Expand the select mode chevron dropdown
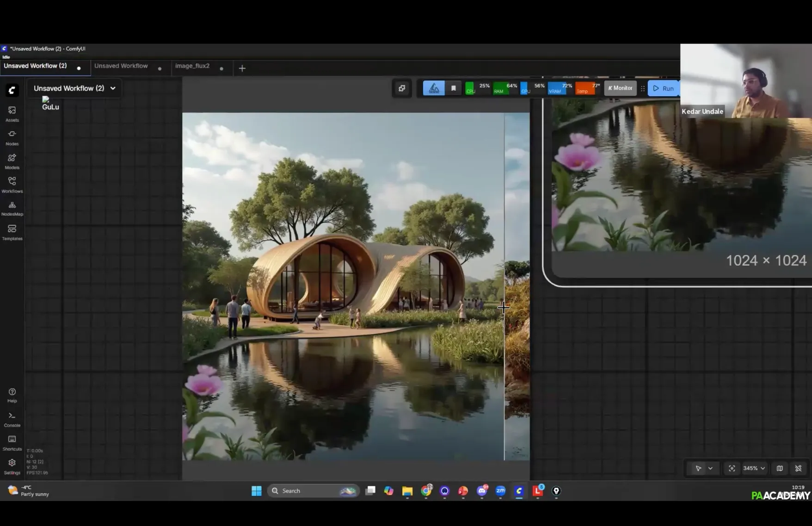The height and width of the screenshot is (526, 812). pos(710,468)
